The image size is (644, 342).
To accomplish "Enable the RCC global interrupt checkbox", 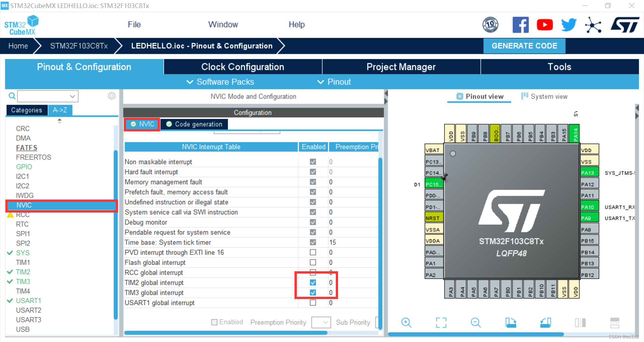I will [313, 272].
